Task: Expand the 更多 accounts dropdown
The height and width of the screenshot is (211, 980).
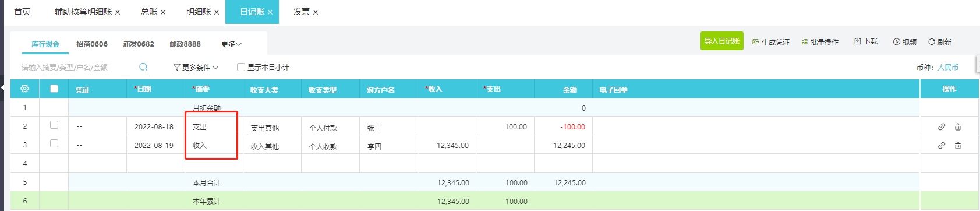Action: coord(231,44)
